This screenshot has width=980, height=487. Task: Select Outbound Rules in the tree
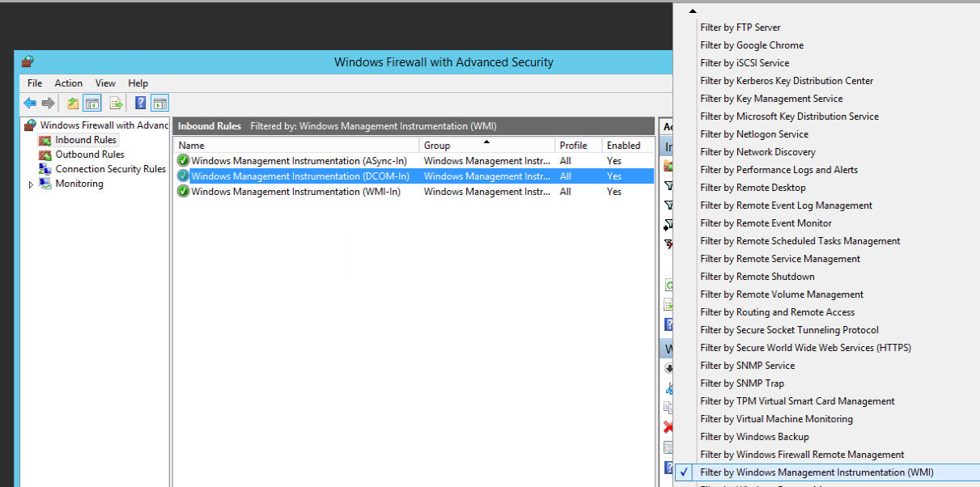(89, 155)
